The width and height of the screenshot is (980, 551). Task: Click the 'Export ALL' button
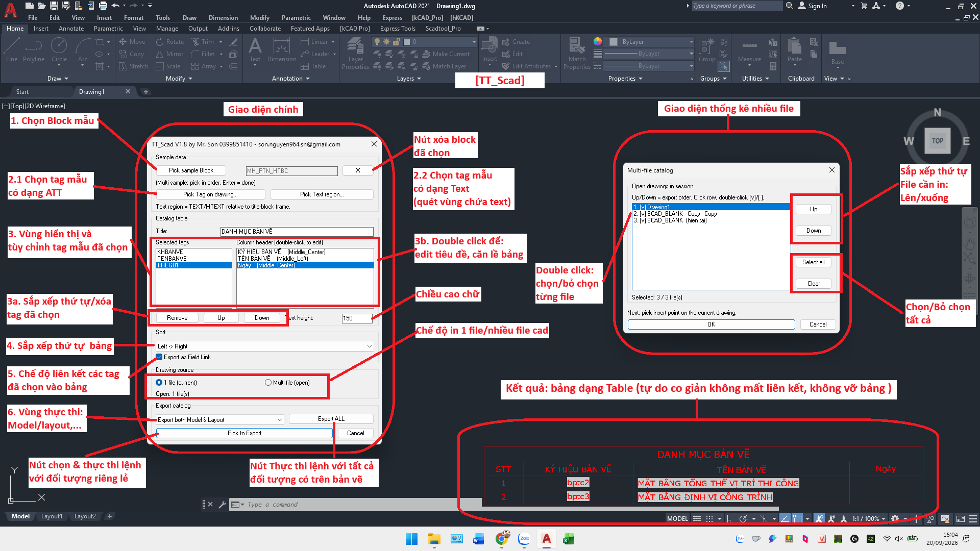click(x=331, y=419)
